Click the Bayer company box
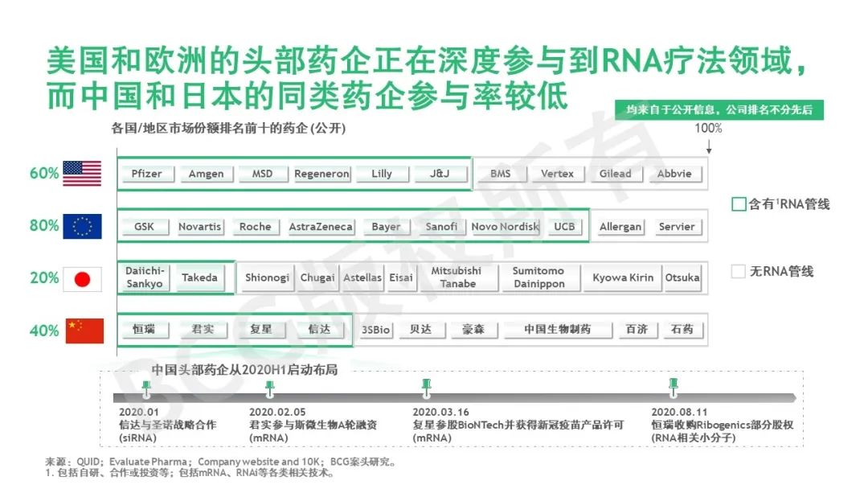Screen dimensions: 868x489 point(386,227)
